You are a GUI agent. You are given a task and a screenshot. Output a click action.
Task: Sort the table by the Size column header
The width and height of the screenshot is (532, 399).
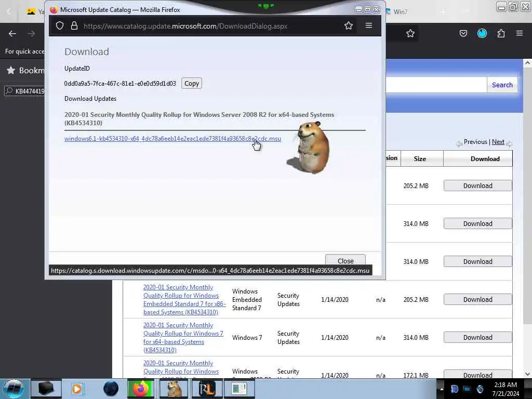420,159
